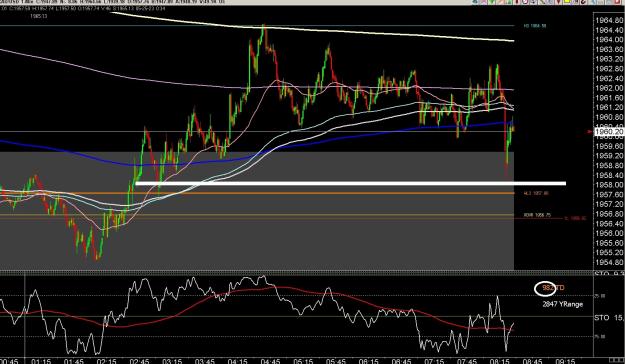Click the 1956.40 price axis label

[x=610, y=224]
